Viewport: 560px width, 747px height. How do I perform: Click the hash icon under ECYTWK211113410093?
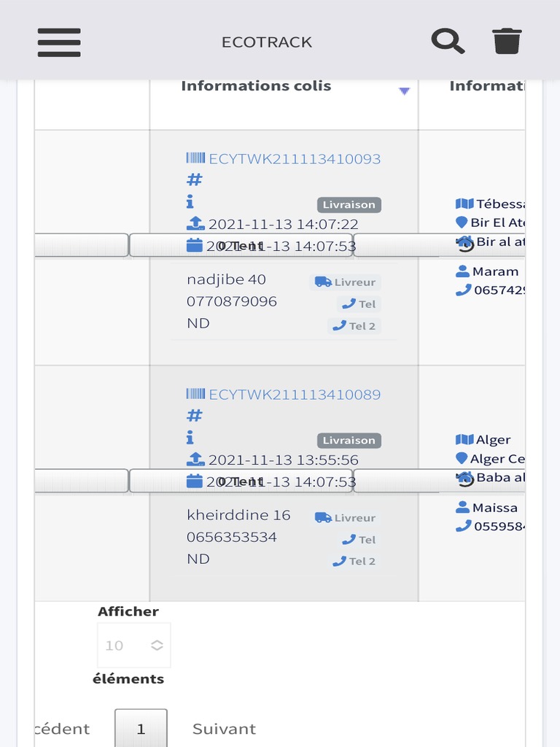195,179
